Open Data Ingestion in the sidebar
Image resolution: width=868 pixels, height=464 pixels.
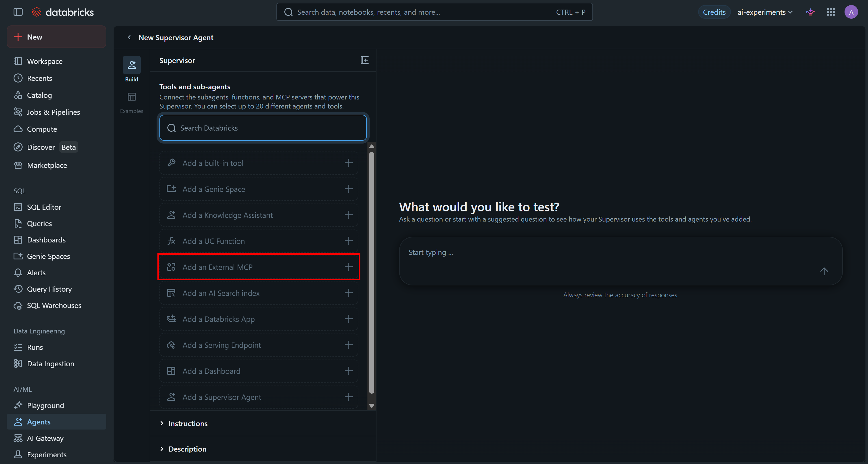click(56, 364)
